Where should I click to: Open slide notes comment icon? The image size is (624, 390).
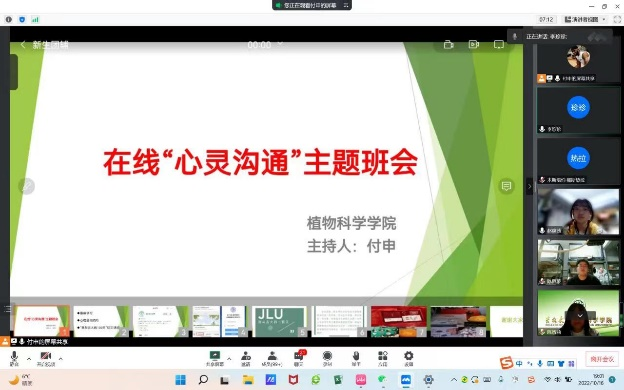506,186
